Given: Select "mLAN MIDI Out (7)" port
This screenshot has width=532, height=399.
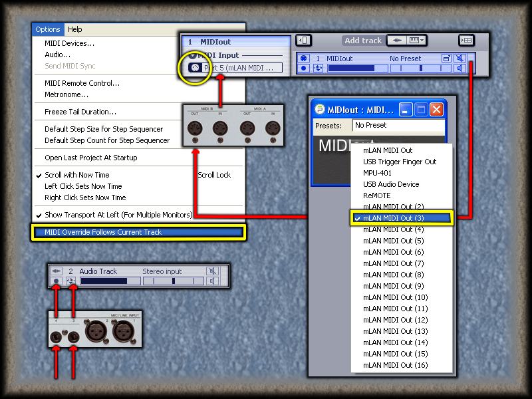Looking at the screenshot, I should 402,263.
